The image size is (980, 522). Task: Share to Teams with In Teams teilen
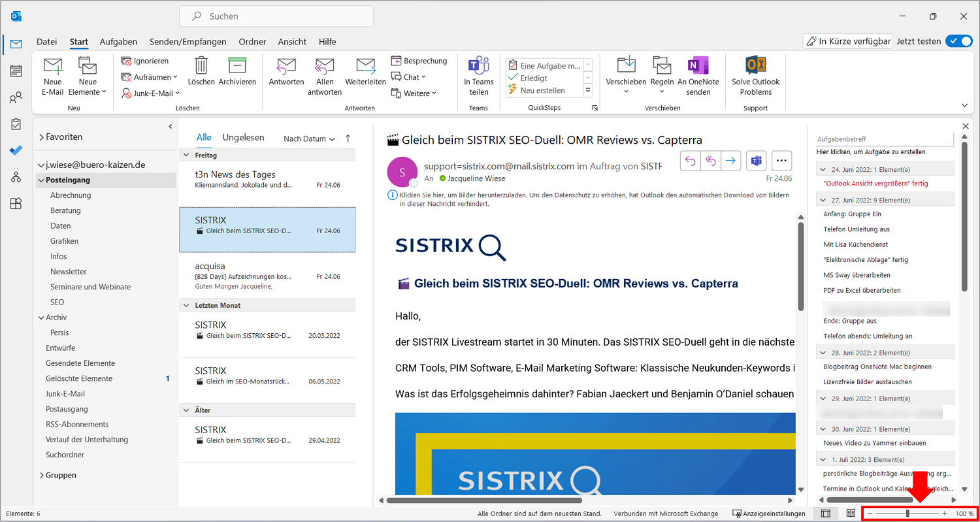[x=479, y=76]
